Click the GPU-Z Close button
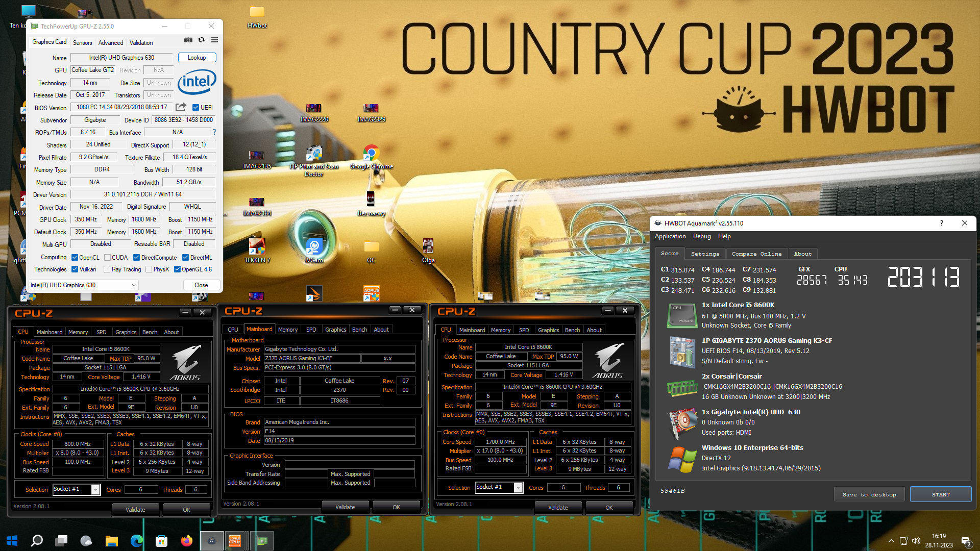This screenshot has height=551, width=980. (x=201, y=285)
